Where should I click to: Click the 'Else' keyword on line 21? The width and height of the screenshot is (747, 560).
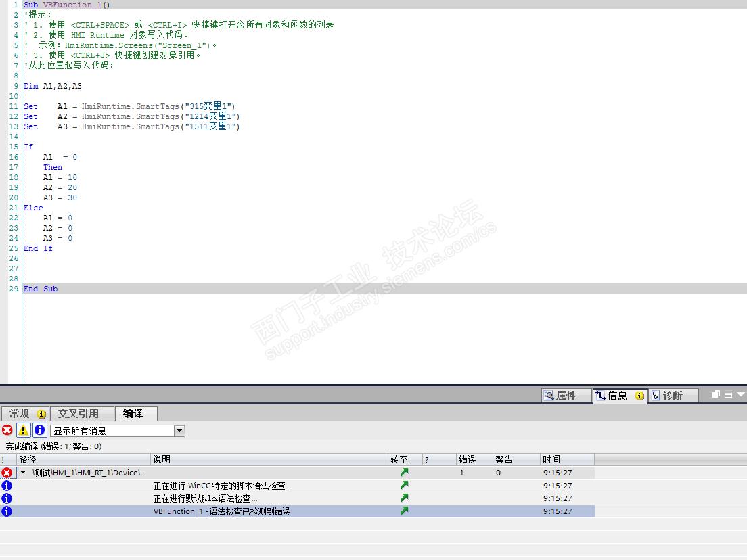coord(33,208)
